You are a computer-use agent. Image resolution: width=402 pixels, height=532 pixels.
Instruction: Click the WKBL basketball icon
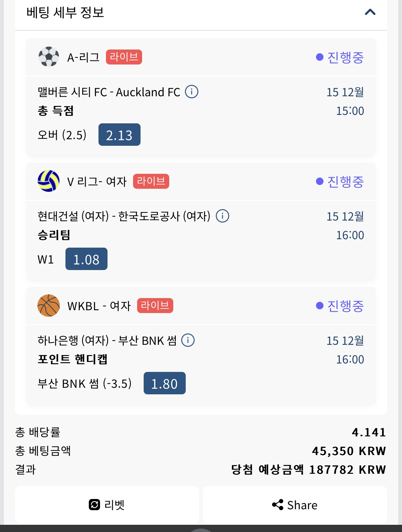[49, 305]
